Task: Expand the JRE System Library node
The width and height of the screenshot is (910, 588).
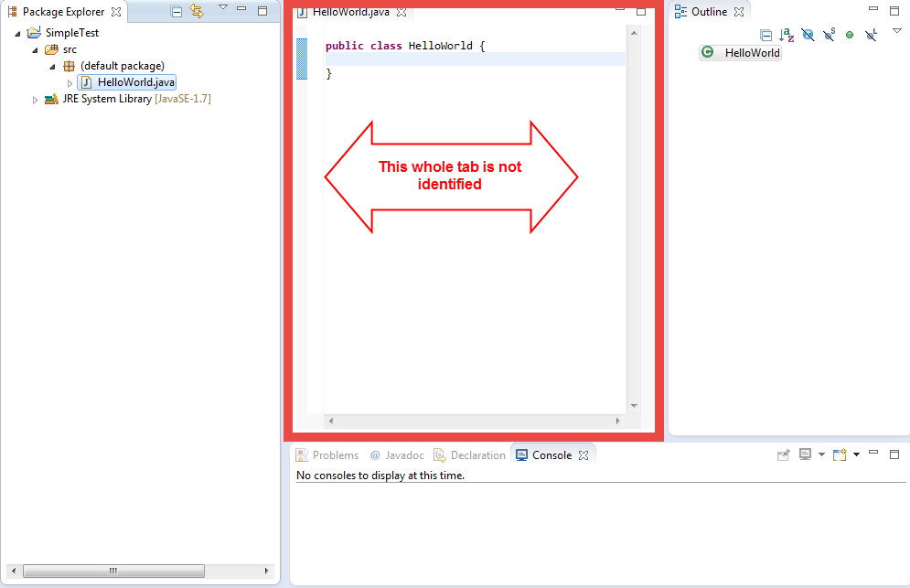Action: [35, 100]
